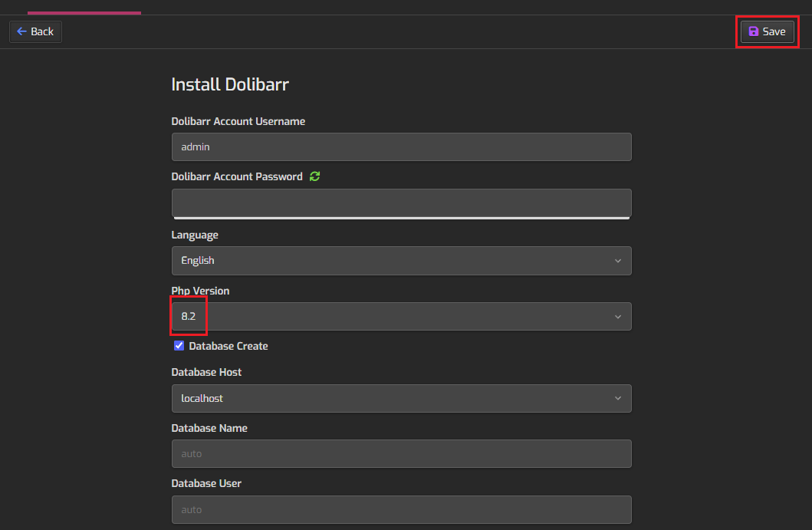Open the Database Host dropdown

pos(401,398)
